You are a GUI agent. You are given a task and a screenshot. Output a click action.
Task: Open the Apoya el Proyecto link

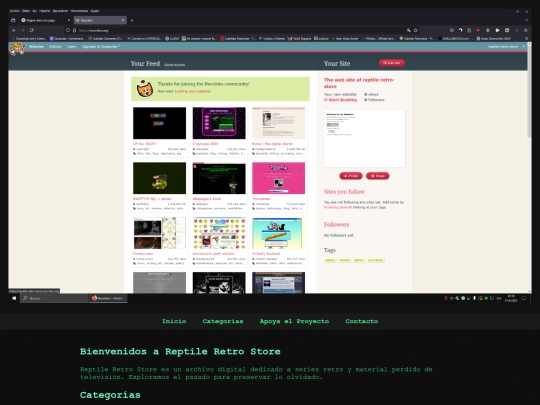(294, 321)
